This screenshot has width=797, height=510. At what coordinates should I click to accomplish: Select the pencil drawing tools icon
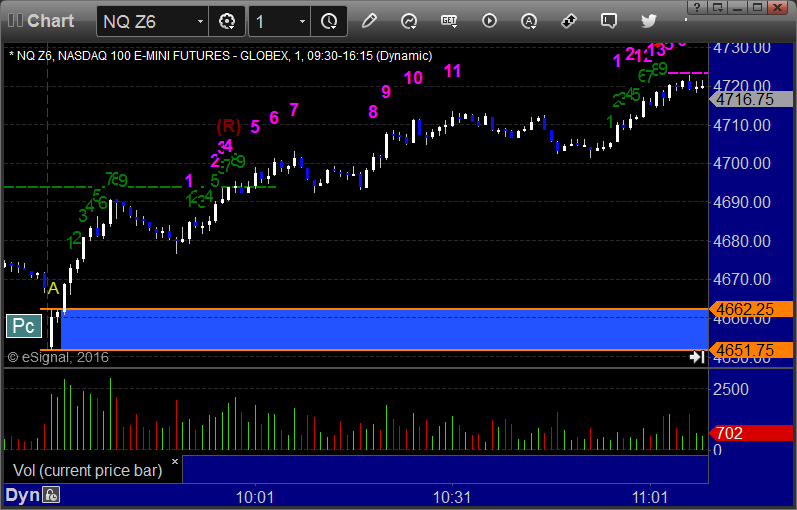pos(369,21)
